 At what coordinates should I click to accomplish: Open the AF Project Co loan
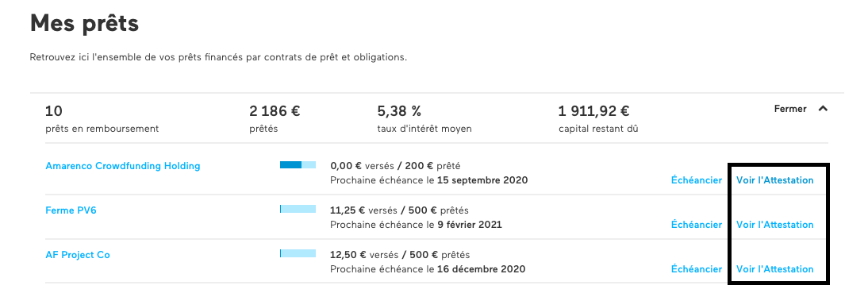point(78,255)
